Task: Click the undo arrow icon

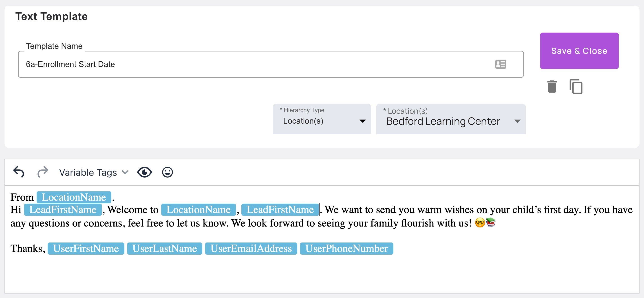Action: [18, 172]
